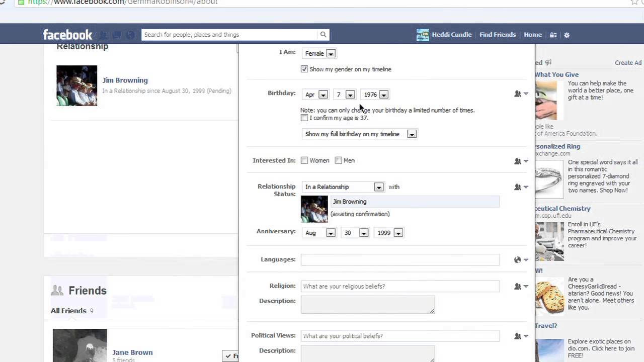This screenshot has height=362, width=644.
Task: Open the In a Relationship status dropdown
Action: pyautogui.click(x=343, y=187)
